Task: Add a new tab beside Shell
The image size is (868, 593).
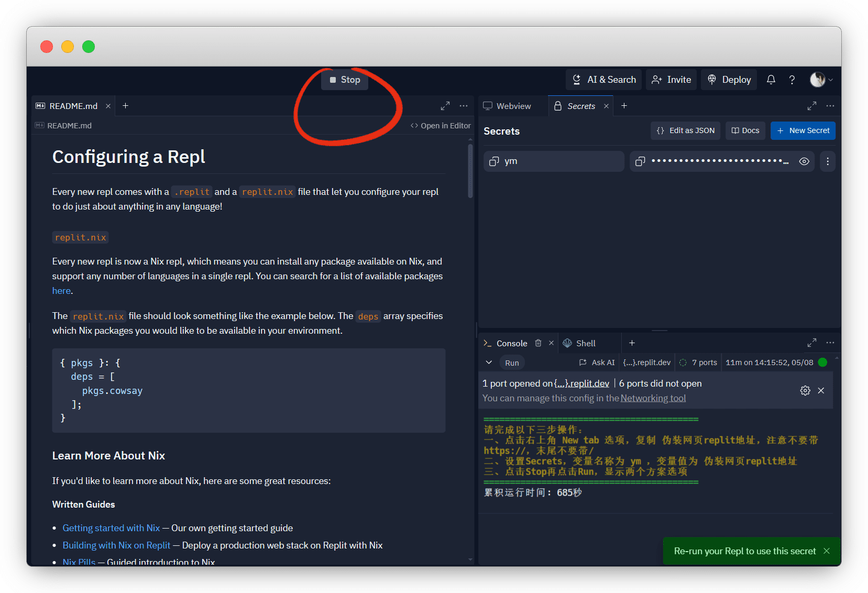Action: tap(632, 343)
